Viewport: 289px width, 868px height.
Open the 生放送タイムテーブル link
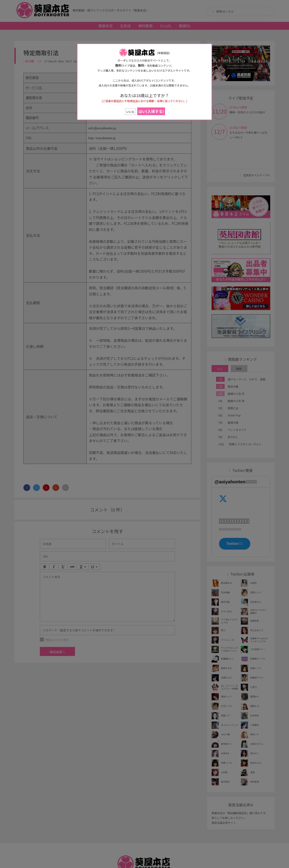click(256, 175)
